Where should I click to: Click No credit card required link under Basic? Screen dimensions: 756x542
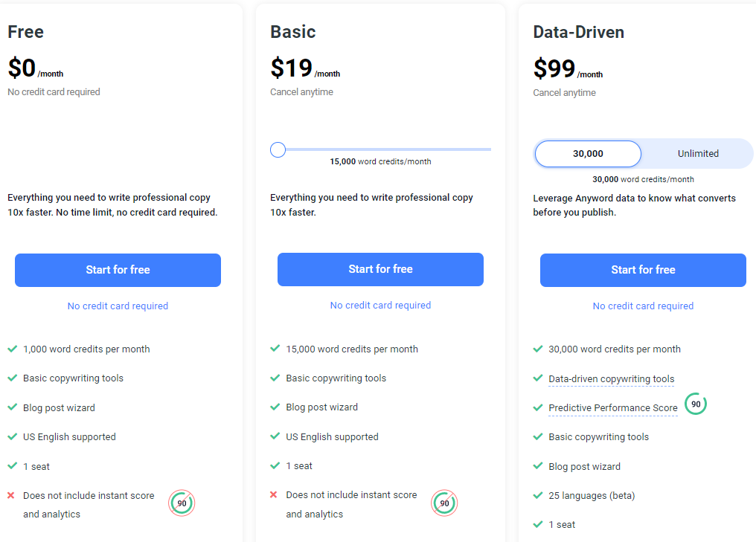tap(380, 306)
